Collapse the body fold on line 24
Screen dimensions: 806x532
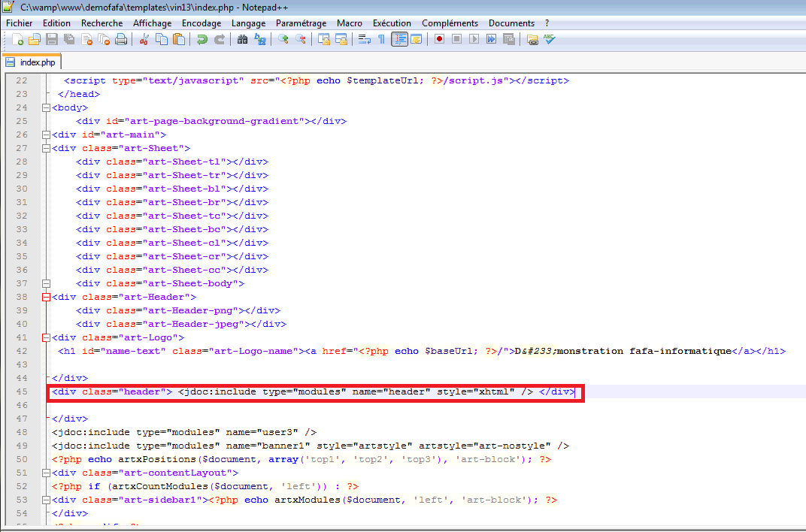tap(47, 108)
